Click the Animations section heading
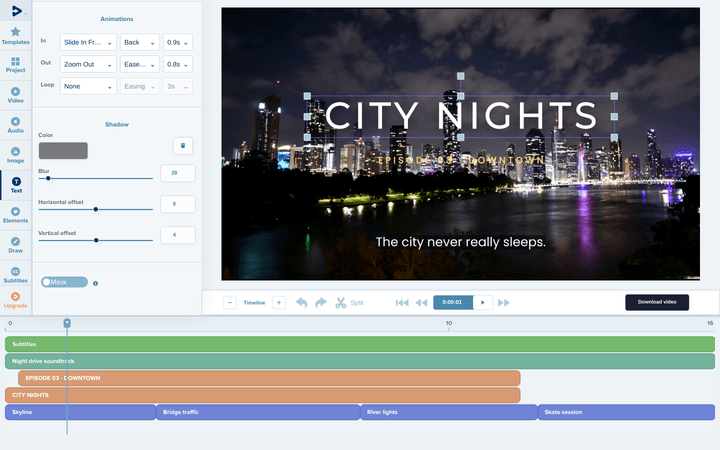720x450 pixels. [x=117, y=19]
